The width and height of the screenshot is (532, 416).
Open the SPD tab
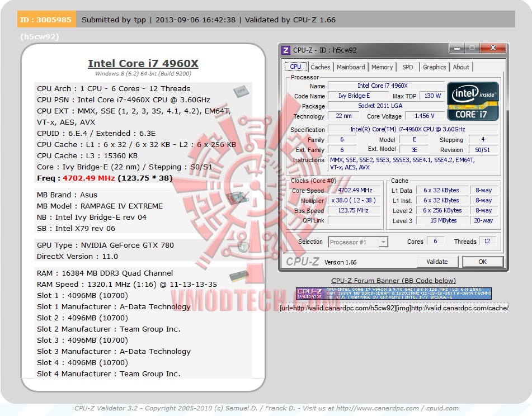407,67
